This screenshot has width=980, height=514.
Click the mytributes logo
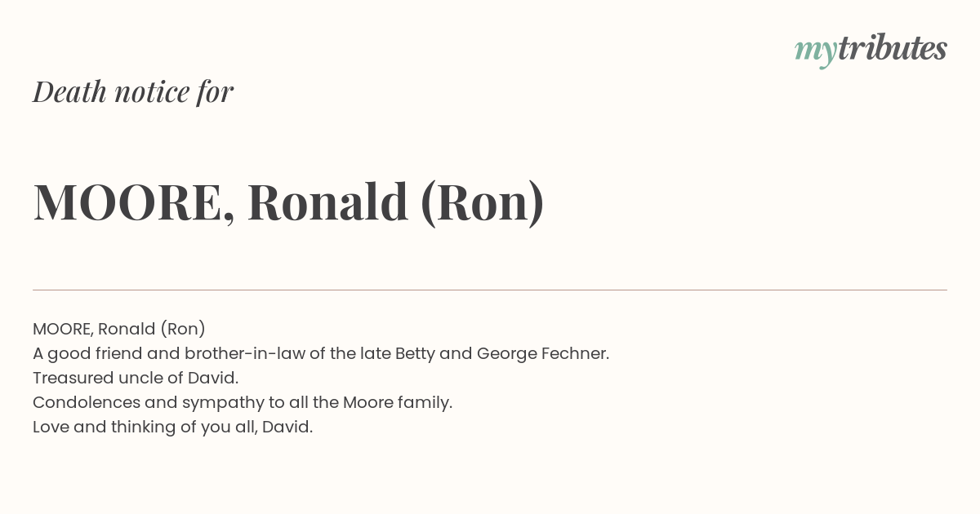(x=871, y=51)
